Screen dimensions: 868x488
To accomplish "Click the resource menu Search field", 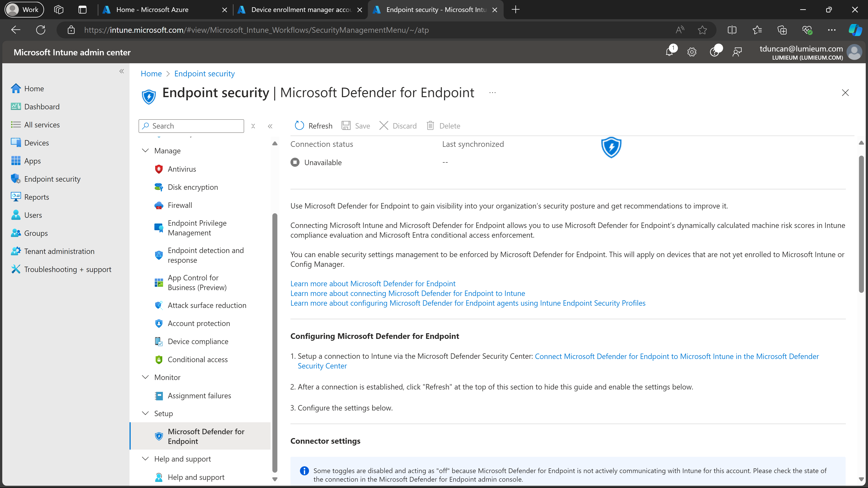I will pyautogui.click(x=191, y=126).
